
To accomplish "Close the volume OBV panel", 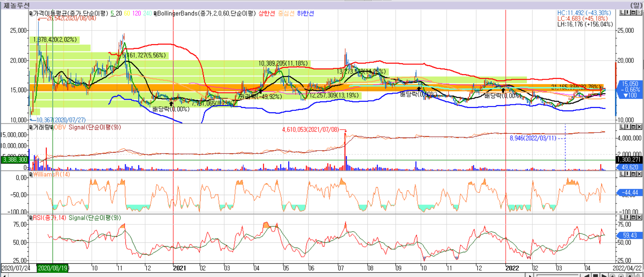I will pos(639,127).
